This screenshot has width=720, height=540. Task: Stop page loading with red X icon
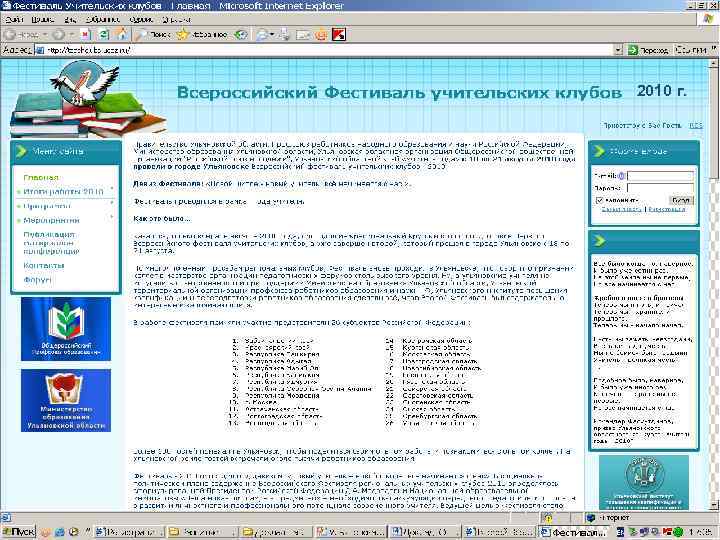tap(85, 34)
